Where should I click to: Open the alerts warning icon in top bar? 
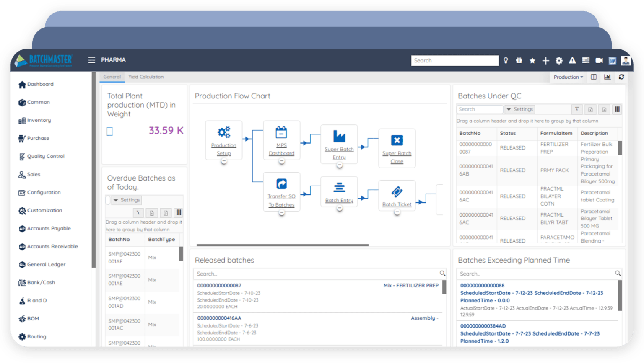click(x=572, y=60)
